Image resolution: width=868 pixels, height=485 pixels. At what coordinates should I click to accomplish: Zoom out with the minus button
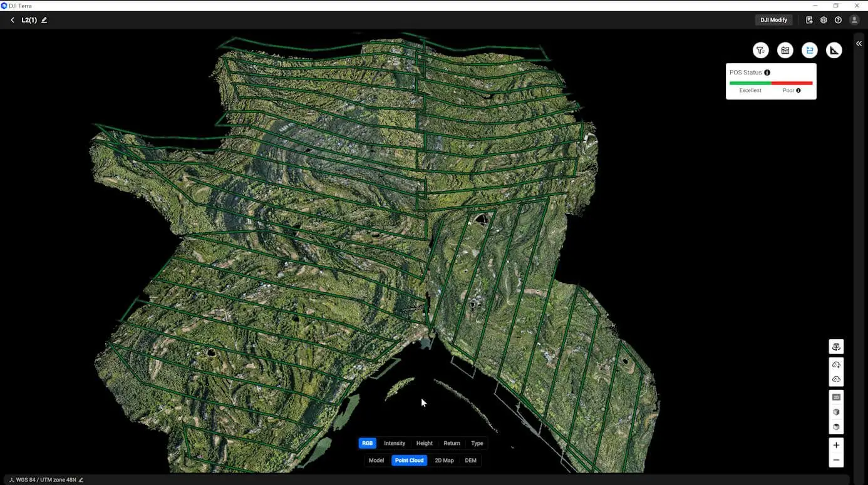point(836,461)
